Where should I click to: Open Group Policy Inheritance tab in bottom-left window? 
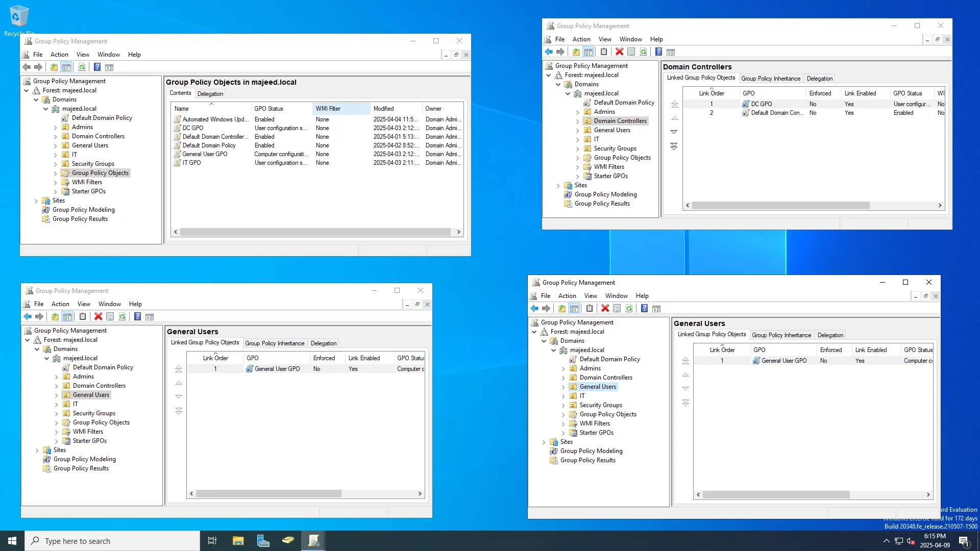click(x=275, y=343)
